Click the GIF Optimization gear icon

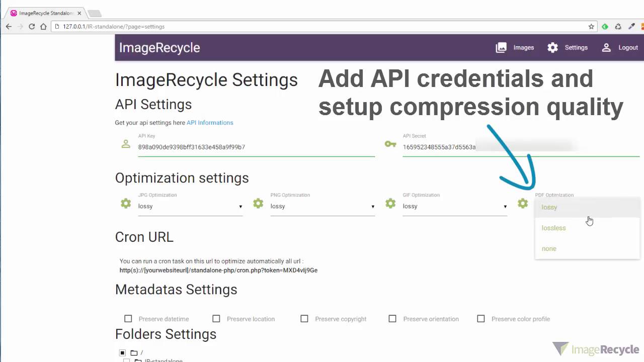tap(390, 203)
